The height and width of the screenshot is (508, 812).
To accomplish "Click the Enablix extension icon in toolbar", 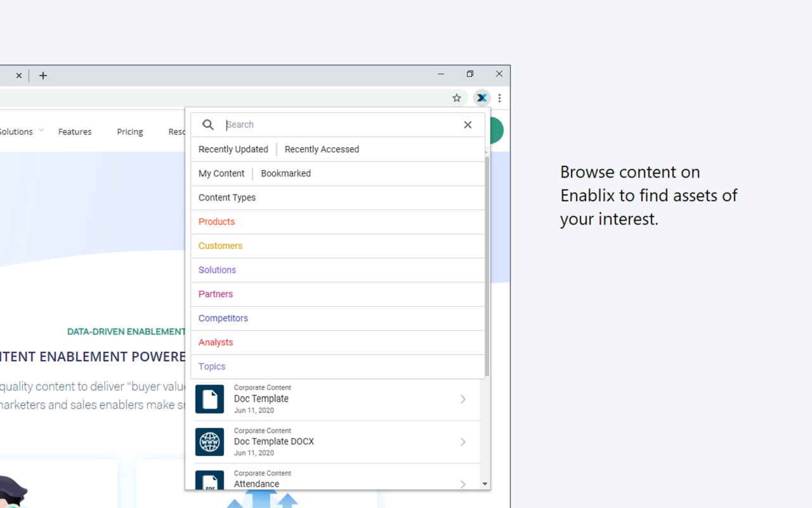I will [x=482, y=98].
